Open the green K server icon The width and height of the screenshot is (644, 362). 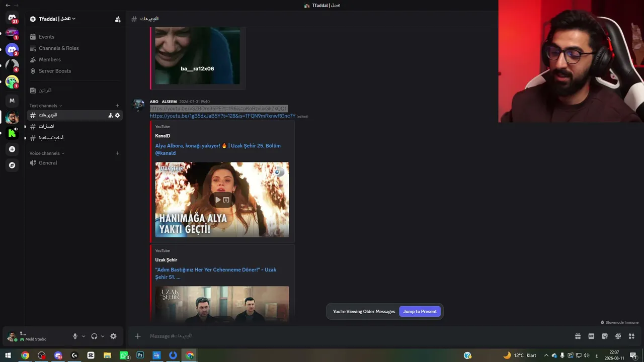12,133
